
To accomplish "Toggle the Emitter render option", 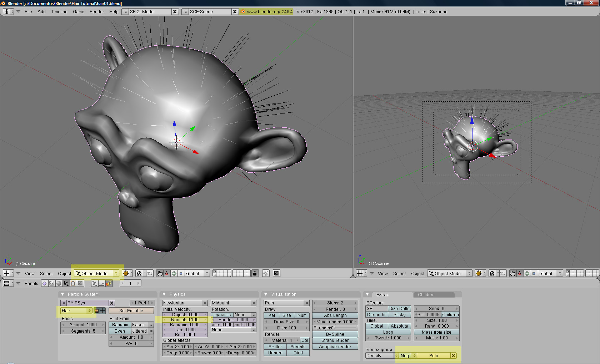I will tap(275, 347).
